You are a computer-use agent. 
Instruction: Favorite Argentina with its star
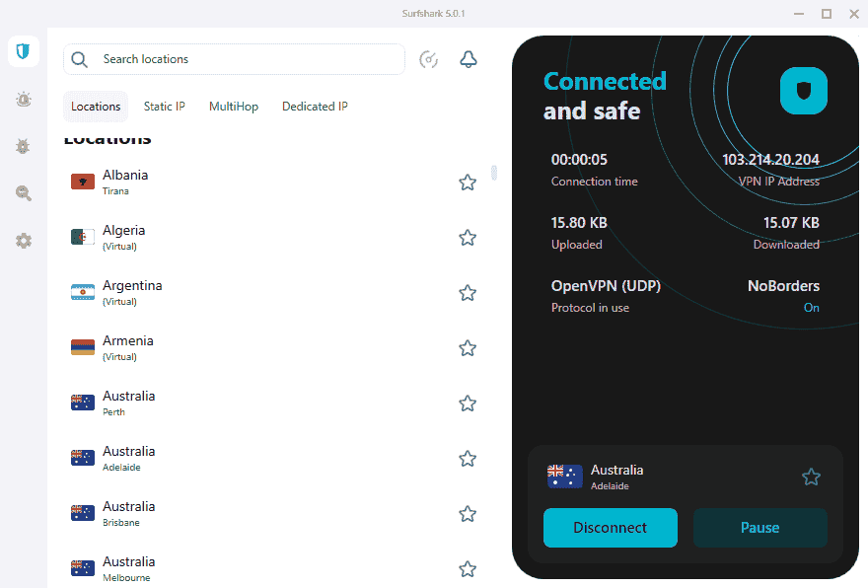coord(468,293)
